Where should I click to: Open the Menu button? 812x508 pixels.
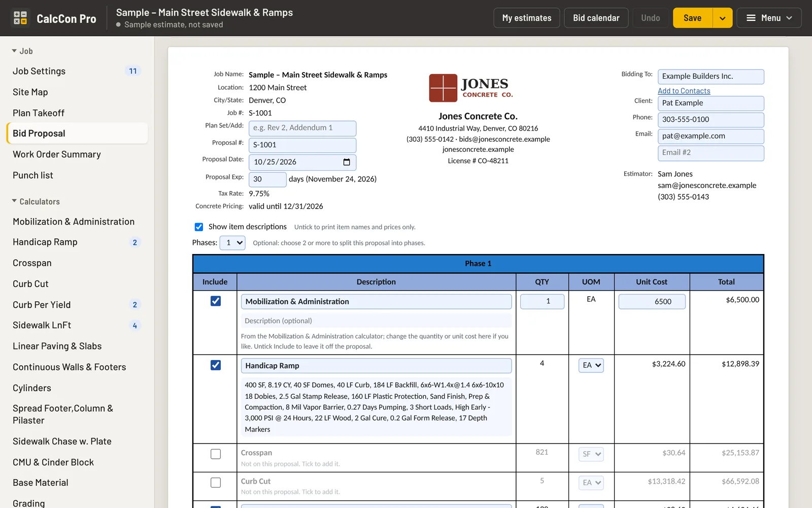pyautogui.click(x=769, y=18)
